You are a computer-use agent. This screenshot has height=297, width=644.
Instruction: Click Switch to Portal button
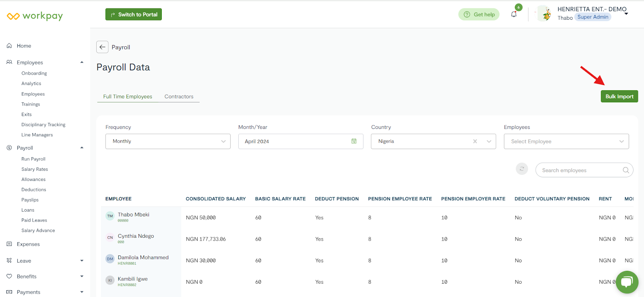pos(134,15)
